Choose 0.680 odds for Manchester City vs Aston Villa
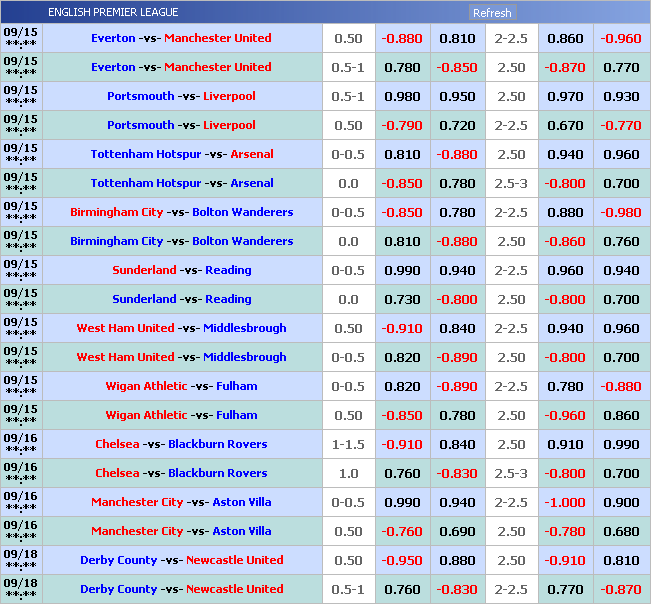Screen dimensions: 651x604 [620, 531]
